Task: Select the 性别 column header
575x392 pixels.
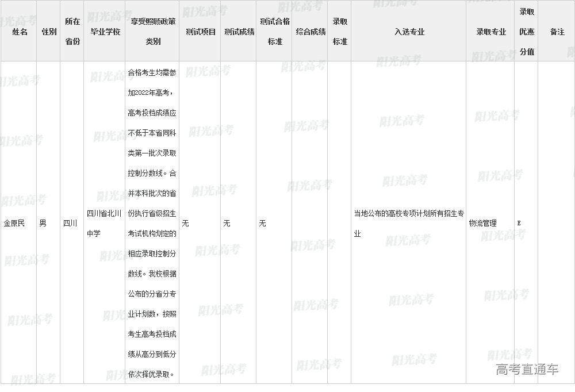Action: (x=49, y=32)
